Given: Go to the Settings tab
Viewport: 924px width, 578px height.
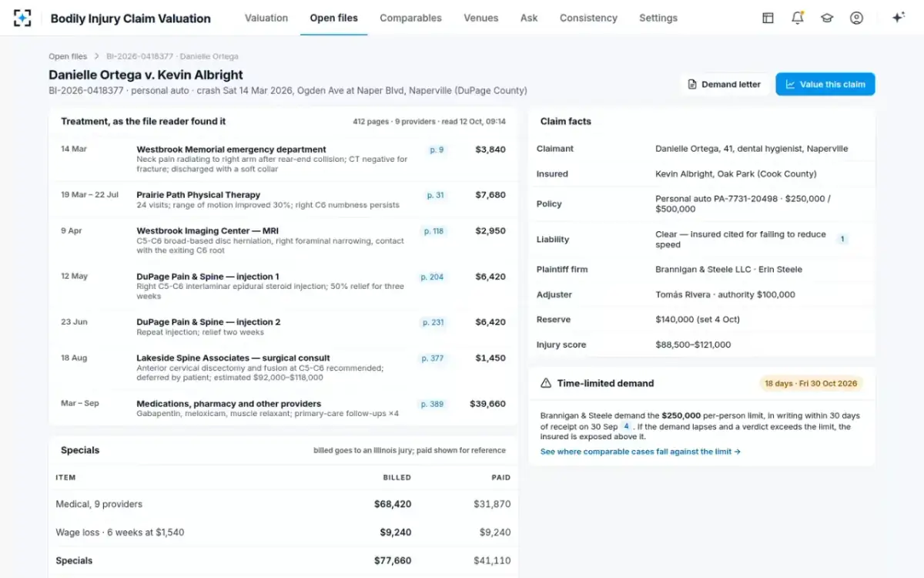Looking at the screenshot, I should 658,18.
